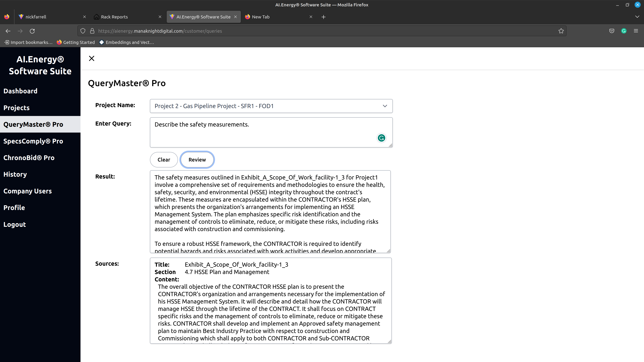Viewport: 644px width, 362px height.
Task: Open ChronoBid Pro from sidebar
Action: [x=29, y=158]
